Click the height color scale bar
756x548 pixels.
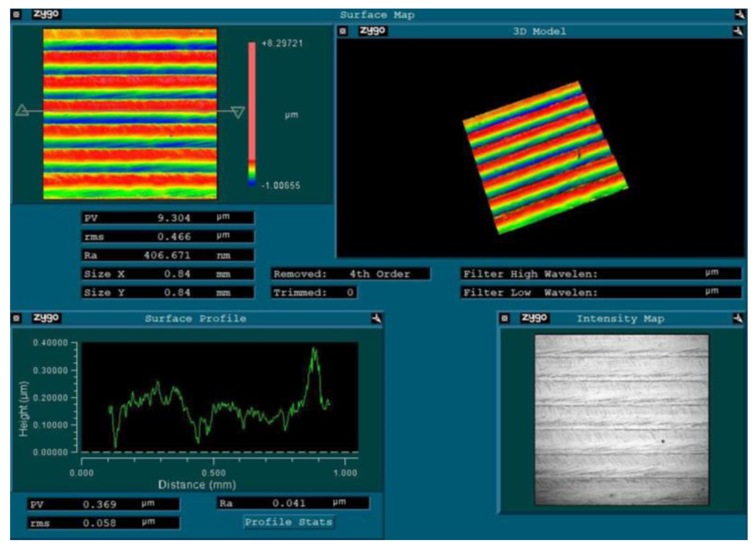(252, 113)
